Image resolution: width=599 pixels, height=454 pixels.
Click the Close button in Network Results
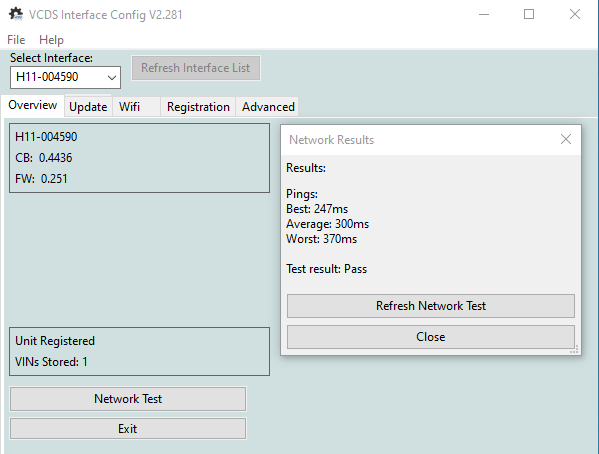(x=431, y=337)
